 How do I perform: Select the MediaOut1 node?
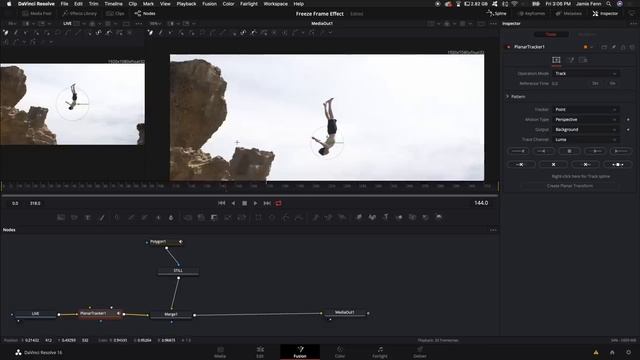click(345, 313)
